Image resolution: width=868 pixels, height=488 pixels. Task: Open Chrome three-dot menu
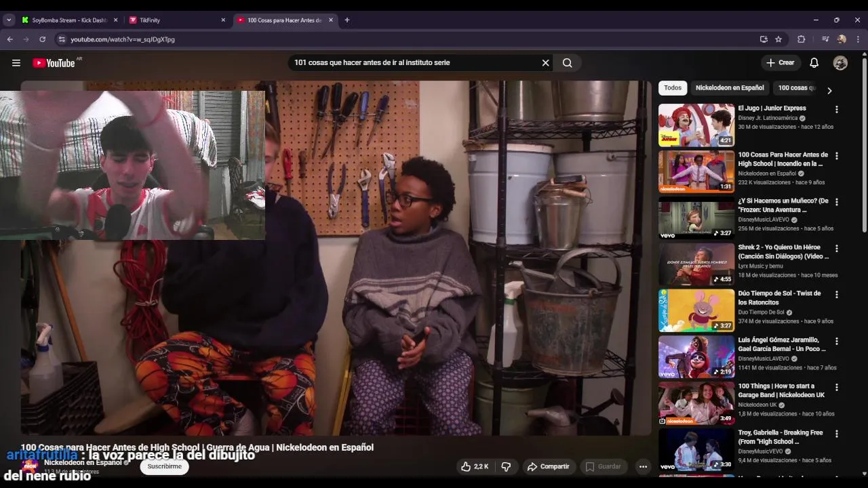(x=858, y=39)
